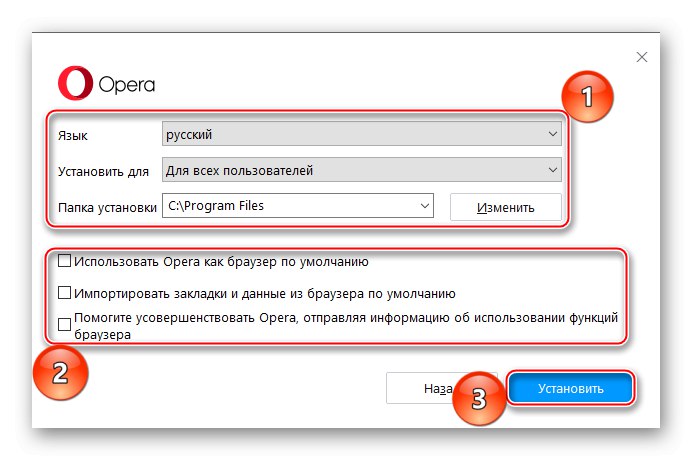The height and width of the screenshot is (460, 692).
Task: Click the Назад button
Action: click(x=421, y=388)
